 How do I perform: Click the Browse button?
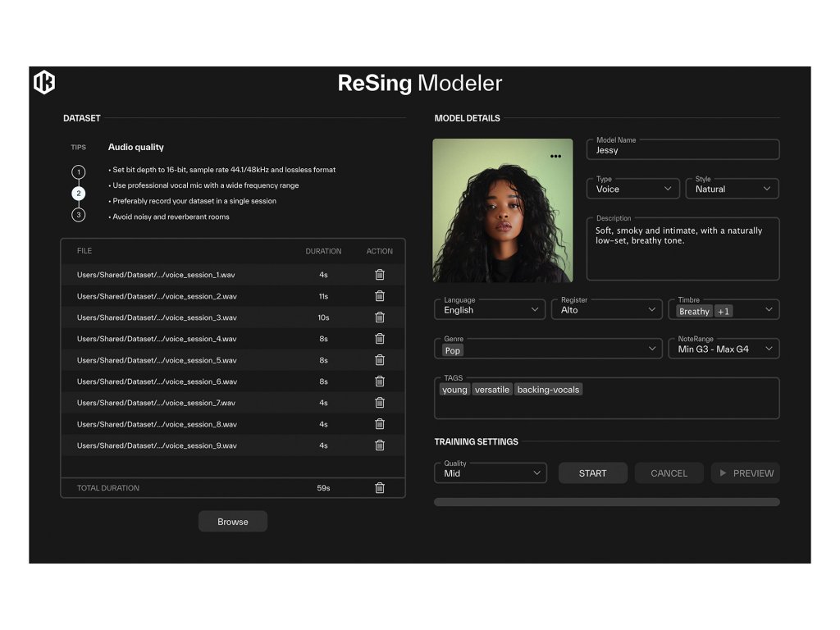(232, 522)
